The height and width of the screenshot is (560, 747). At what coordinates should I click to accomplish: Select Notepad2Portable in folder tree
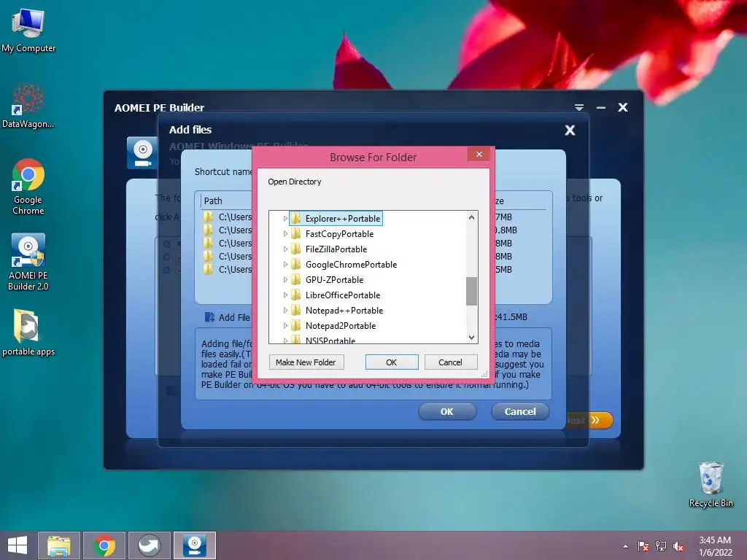point(341,326)
